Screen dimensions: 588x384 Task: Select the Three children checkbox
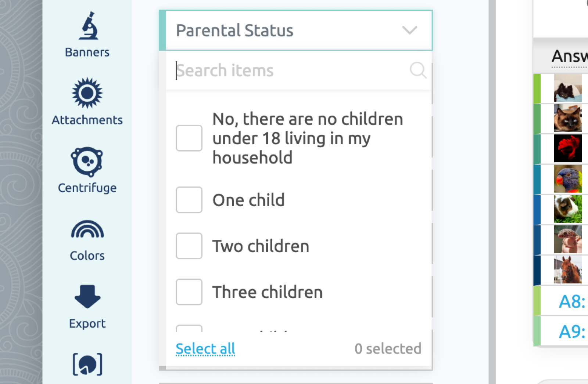pyautogui.click(x=189, y=292)
